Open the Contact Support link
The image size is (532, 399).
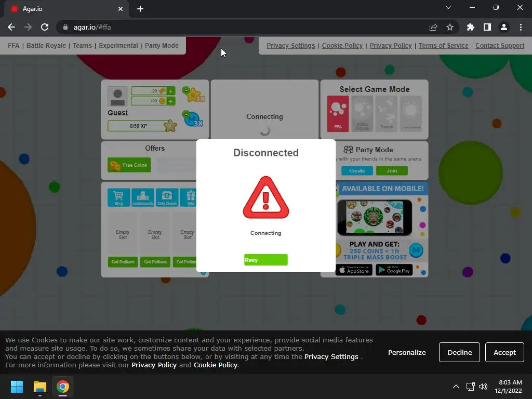coord(500,46)
